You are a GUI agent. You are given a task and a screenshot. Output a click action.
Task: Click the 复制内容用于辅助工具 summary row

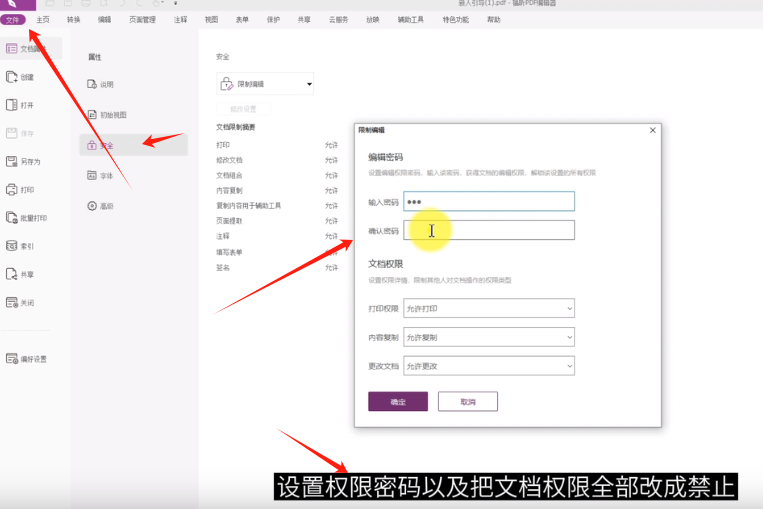(x=277, y=206)
